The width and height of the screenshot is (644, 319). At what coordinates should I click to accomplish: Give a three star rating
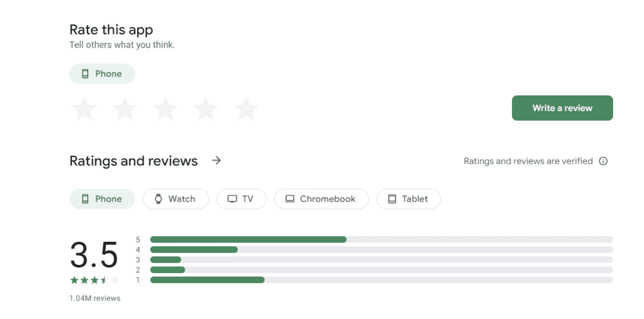coord(165,109)
